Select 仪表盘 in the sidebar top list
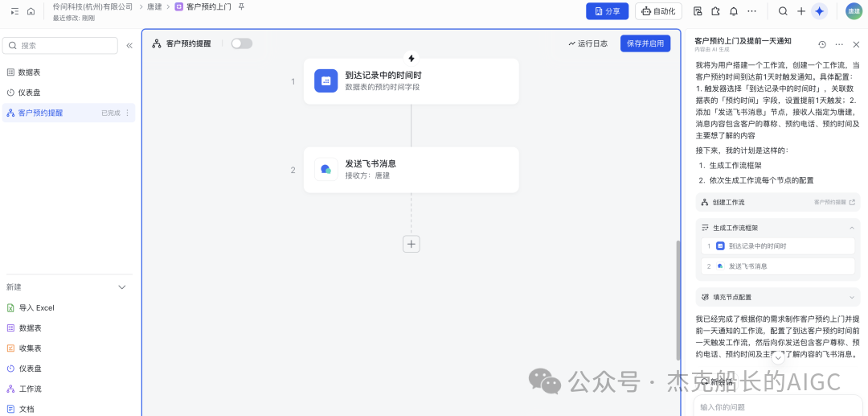The width and height of the screenshot is (868, 416). pyautogui.click(x=68, y=93)
